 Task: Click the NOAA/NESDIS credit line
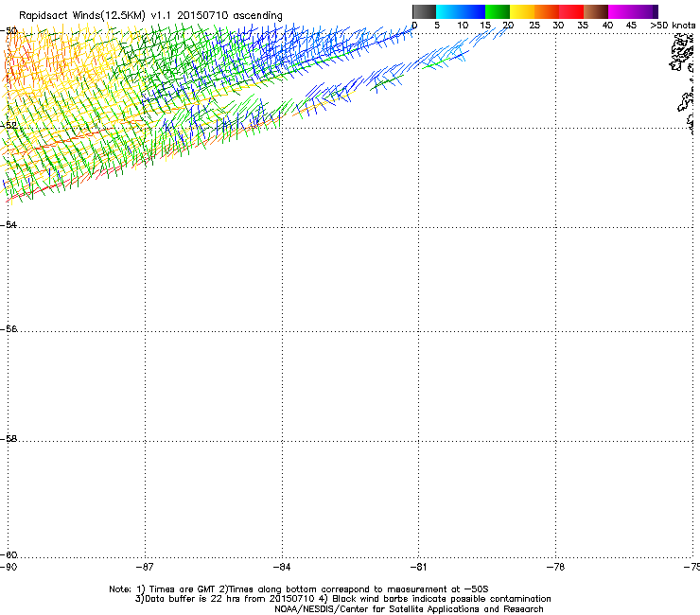coord(409,609)
